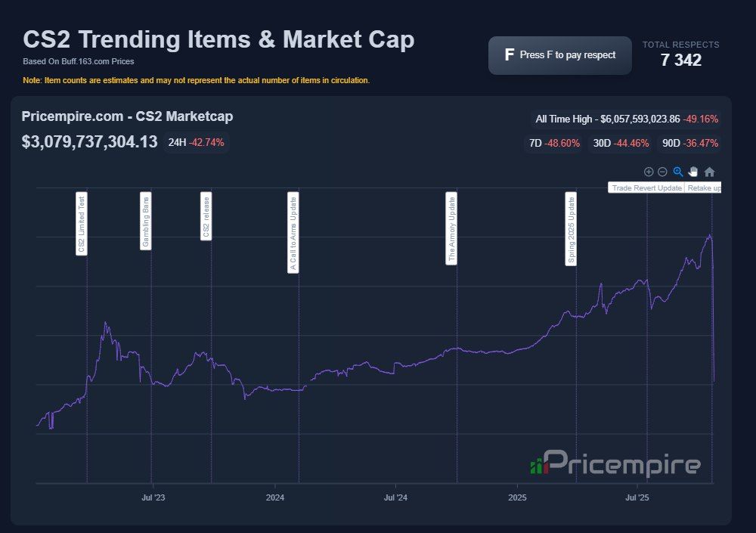756x533 pixels.
Task: Click the All Time High badge
Action: coord(626,119)
